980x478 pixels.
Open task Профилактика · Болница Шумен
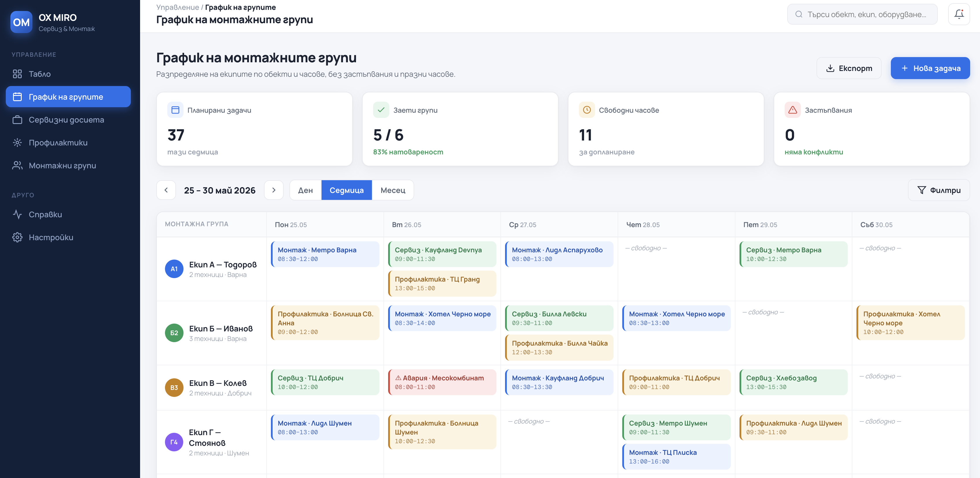(x=442, y=432)
